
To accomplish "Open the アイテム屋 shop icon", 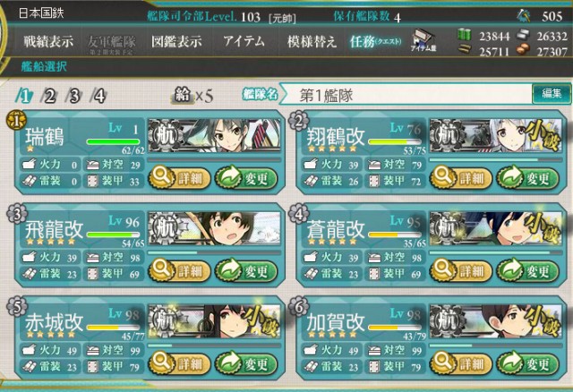I will click(423, 40).
